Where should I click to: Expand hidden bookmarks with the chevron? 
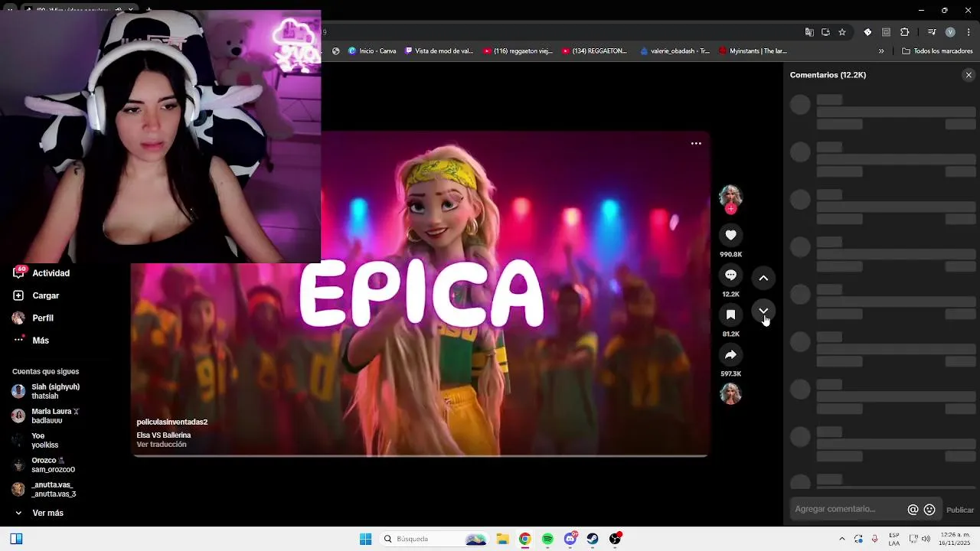point(881,51)
